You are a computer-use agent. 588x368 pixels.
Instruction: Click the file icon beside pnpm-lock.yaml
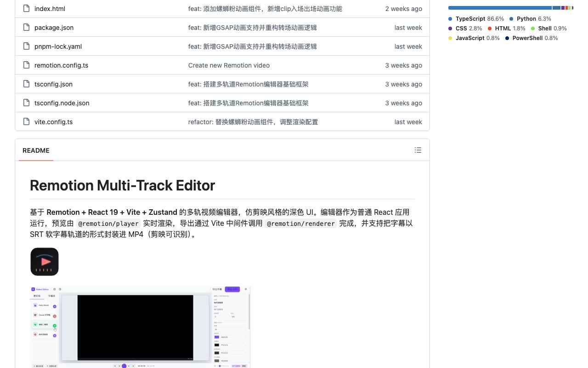[x=26, y=46]
